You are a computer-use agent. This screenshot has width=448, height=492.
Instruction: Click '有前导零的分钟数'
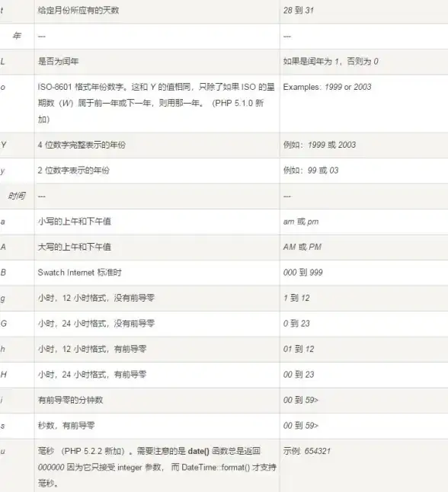tap(70, 400)
